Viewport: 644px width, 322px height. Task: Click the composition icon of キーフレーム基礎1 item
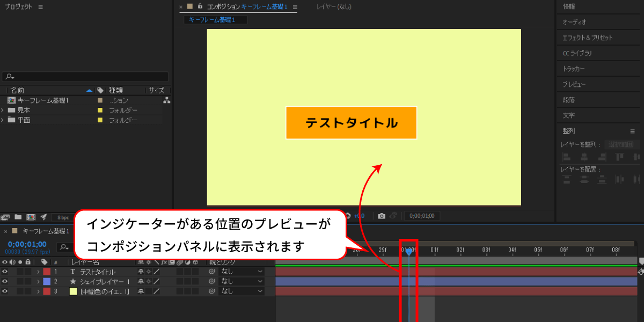click(11, 100)
